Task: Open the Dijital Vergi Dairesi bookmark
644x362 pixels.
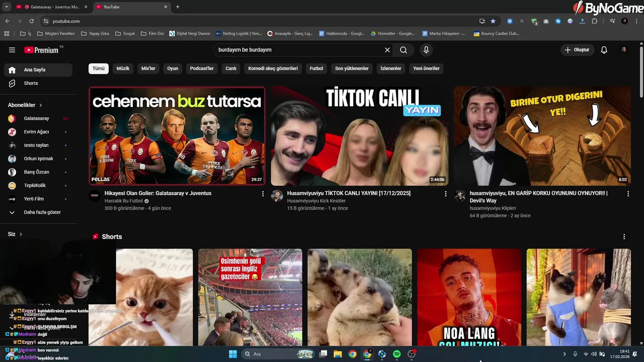Action: point(190,34)
